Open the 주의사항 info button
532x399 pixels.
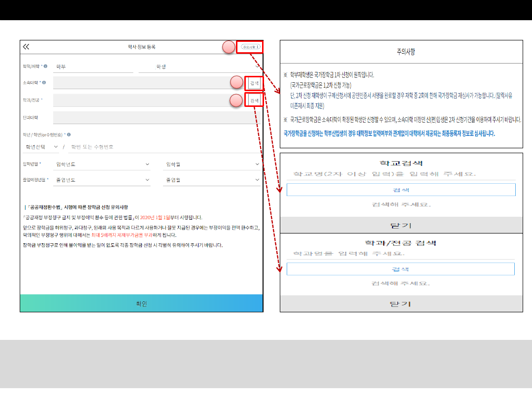250,47
